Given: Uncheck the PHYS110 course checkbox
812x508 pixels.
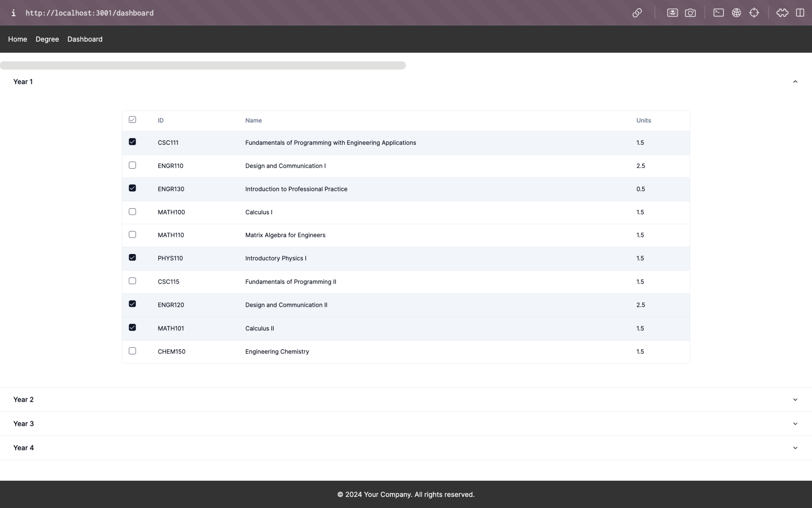Looking at the screenshot, I should coord(132,258).
